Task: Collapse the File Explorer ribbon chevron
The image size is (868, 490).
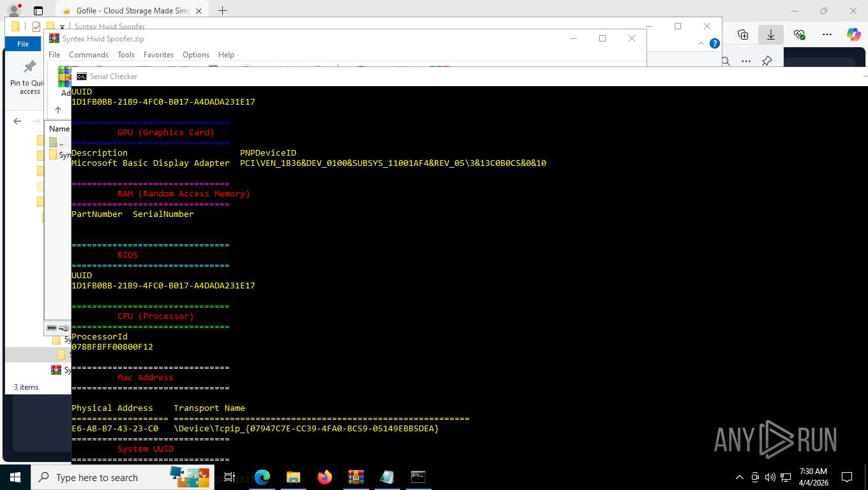Action: coord(701,44)
